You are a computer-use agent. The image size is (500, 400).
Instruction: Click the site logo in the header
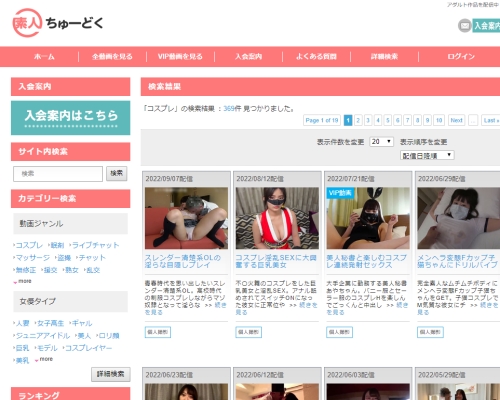(x=58, y=23)
